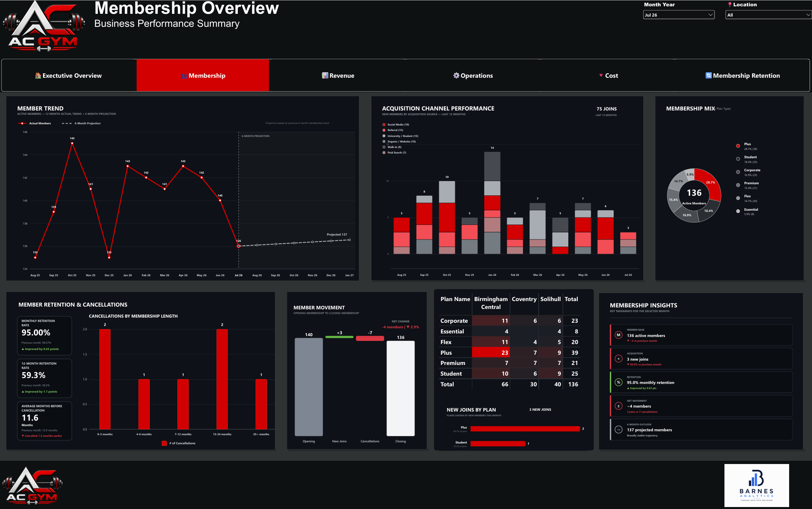Click the Birmingham Central column header
Screen dimensions: 812x509
pyautogui.click(x=491, y=303)
